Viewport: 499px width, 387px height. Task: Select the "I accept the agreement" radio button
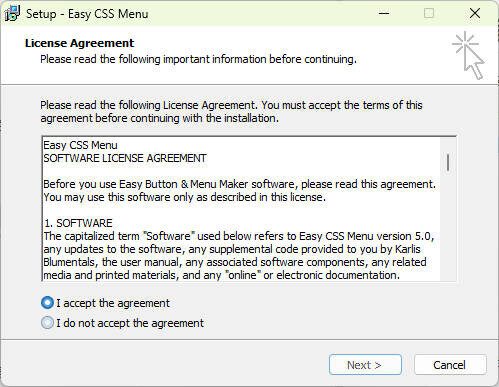(47, 303)
